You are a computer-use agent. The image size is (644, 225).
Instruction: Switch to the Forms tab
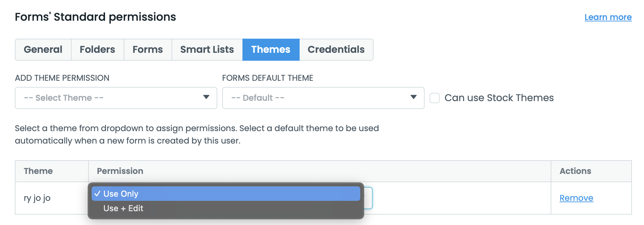pyautogui.click(x=147, y=49)
